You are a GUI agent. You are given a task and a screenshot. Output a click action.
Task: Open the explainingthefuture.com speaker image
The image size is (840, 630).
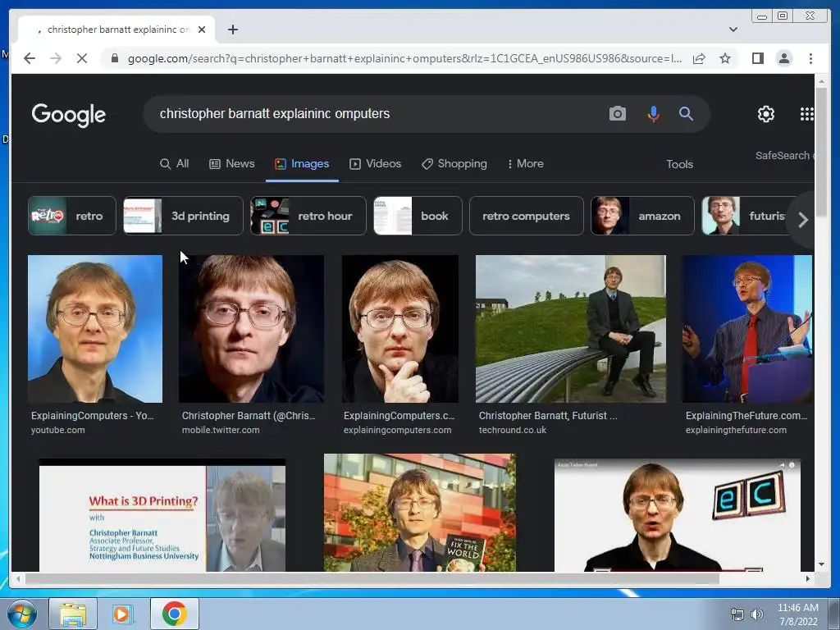point(747,328)
